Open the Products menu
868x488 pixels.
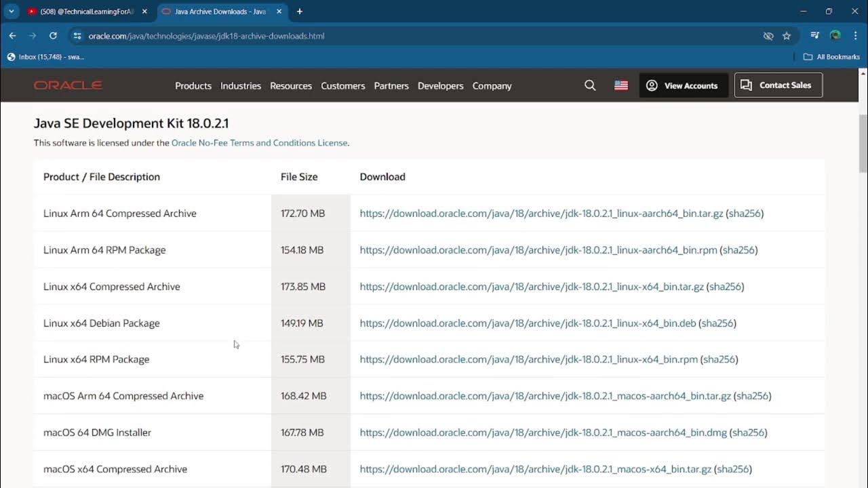point(193,86)
